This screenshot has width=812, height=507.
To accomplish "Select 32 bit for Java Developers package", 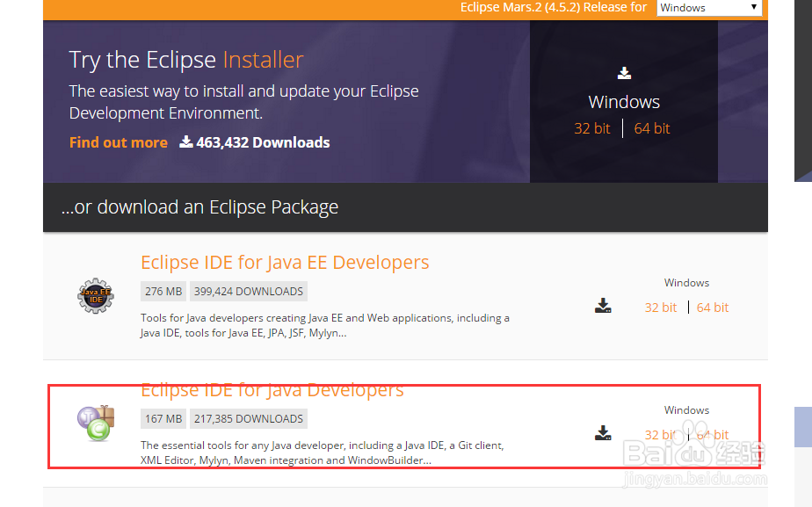I will coord(660,434).
